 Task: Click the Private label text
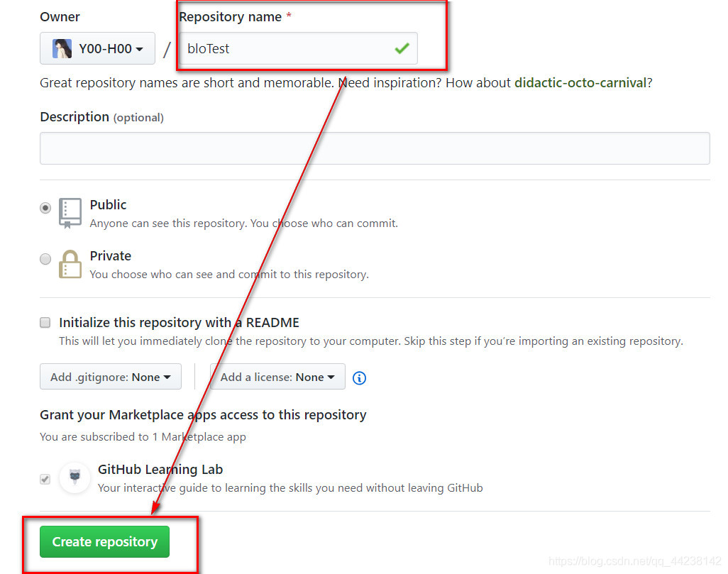[111, 256]
